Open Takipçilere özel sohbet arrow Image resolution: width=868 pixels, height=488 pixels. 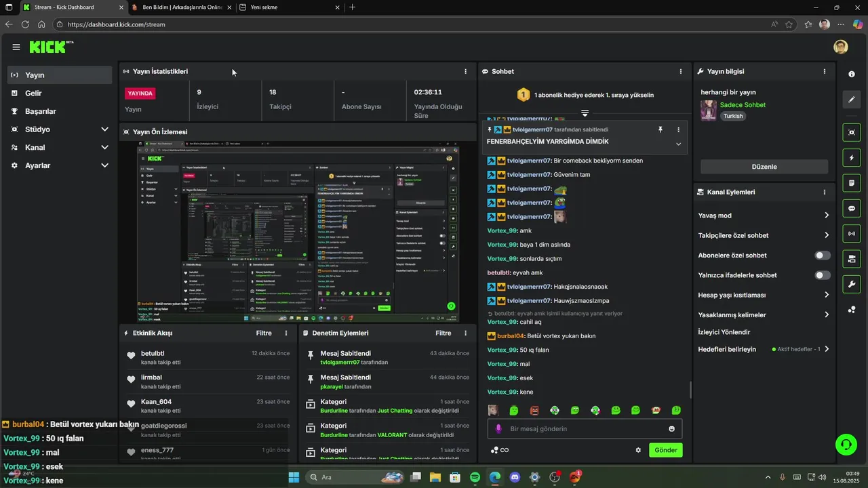pyautogui.click(x=827, y=235)
